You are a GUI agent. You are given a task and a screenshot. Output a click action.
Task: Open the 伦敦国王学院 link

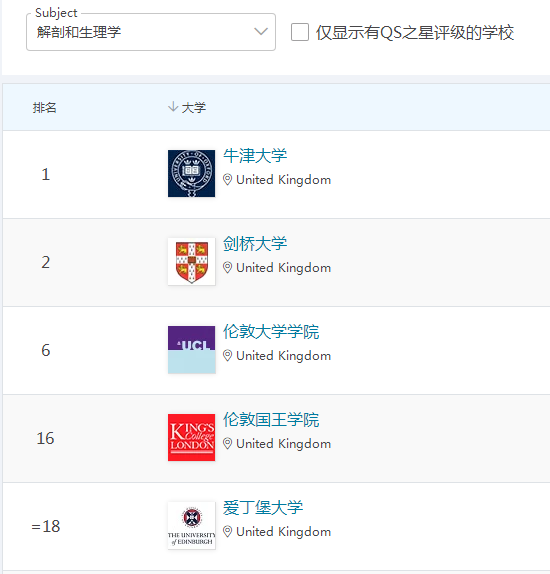pyautogui.click(x=271, y=420)
